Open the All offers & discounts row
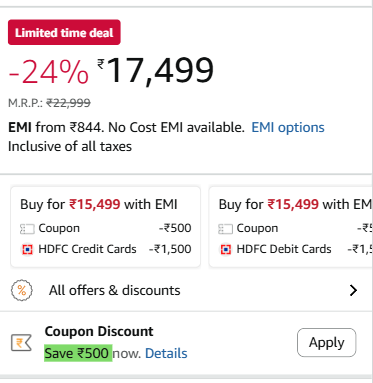The height and width of the screenshot is (383, 373). click(186, 290)
